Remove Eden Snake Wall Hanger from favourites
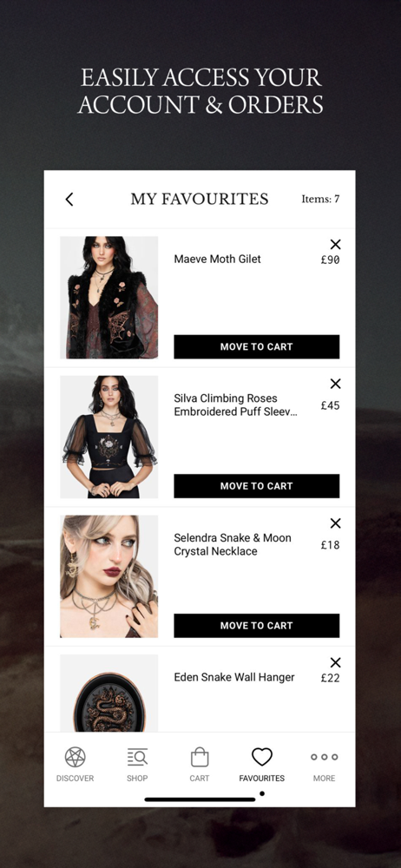The height and width of the screenshot is (868, 401). point(335,662)
